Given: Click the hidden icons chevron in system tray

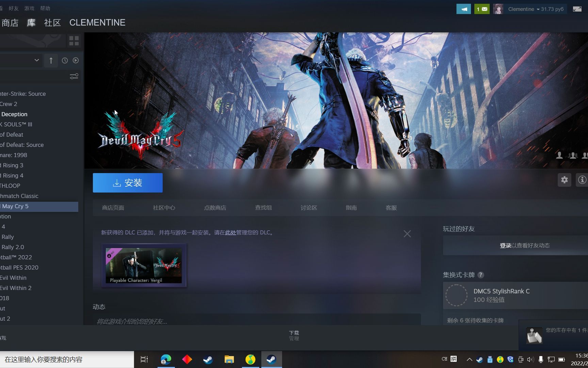Looking at the screenshot, I should [x=469, y=359].
